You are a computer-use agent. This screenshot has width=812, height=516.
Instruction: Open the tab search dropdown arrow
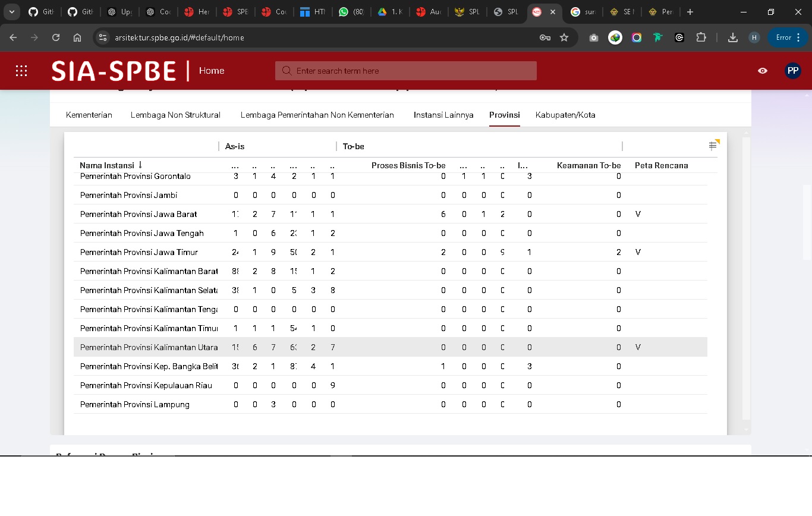coord(12,12)
